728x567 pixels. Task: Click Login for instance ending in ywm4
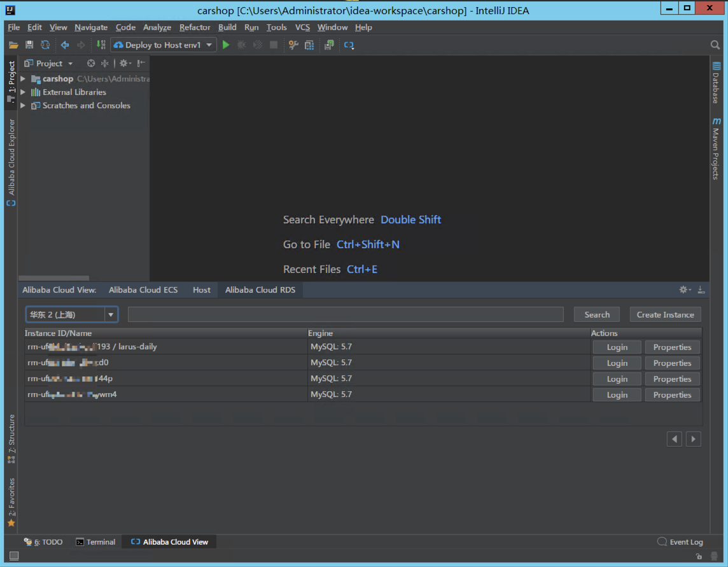pos(617,395)
